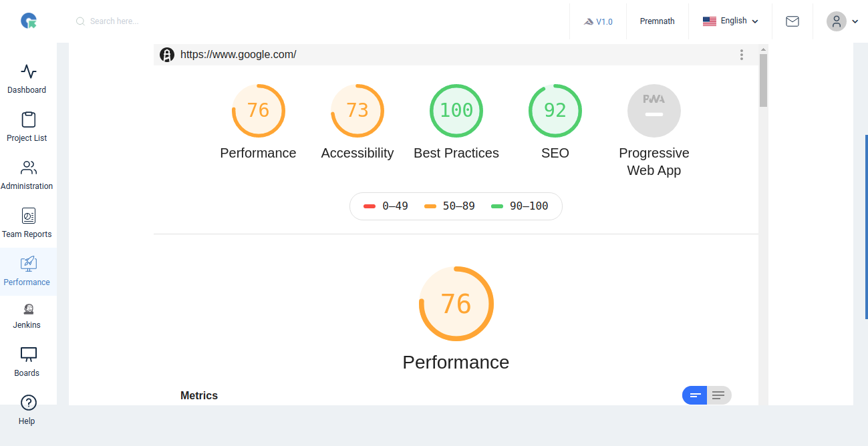This screenshot has height=446, width=868.
Task: Open the Administration section
Action: (27, 172)
